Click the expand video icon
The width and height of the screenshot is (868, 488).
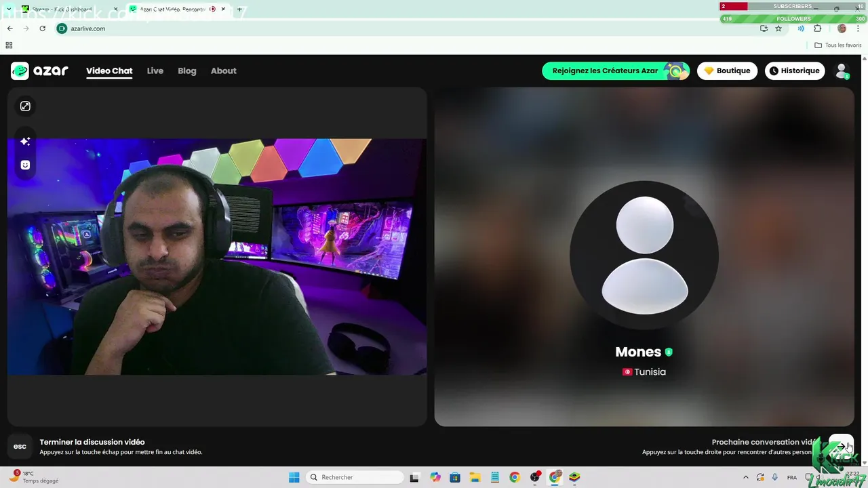pyautogui.click(x=25, y=106)
